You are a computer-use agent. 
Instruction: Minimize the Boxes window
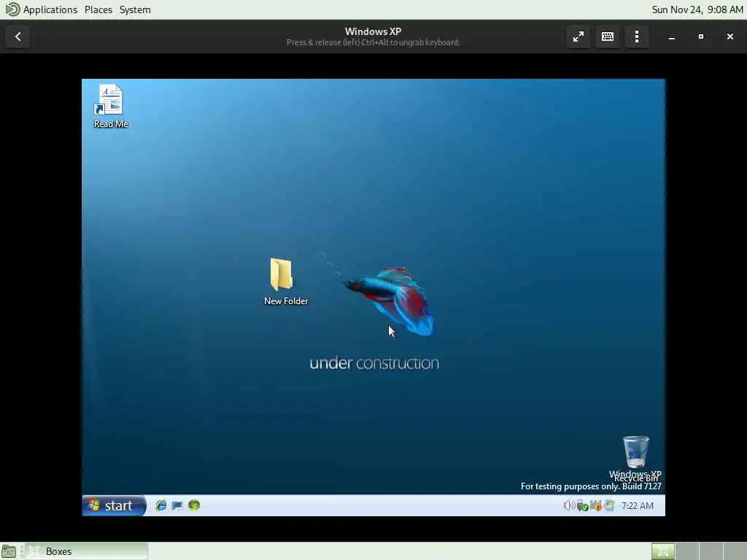(x=672, y=36)
